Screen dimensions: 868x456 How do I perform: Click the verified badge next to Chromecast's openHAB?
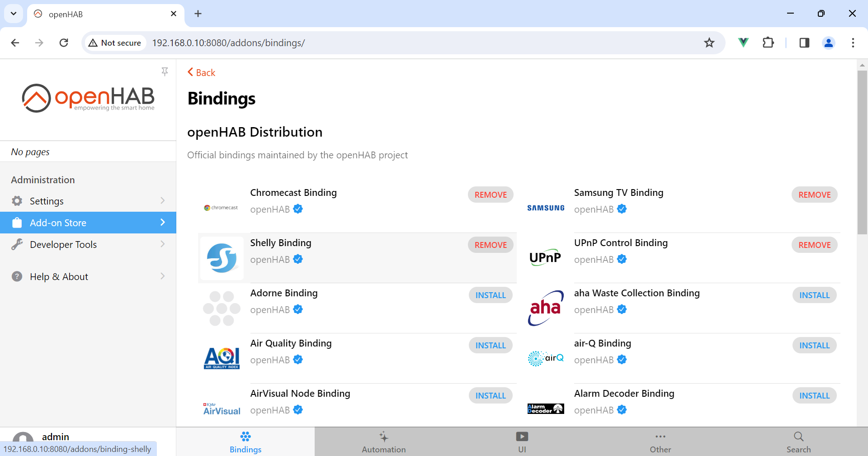(298, 209)
